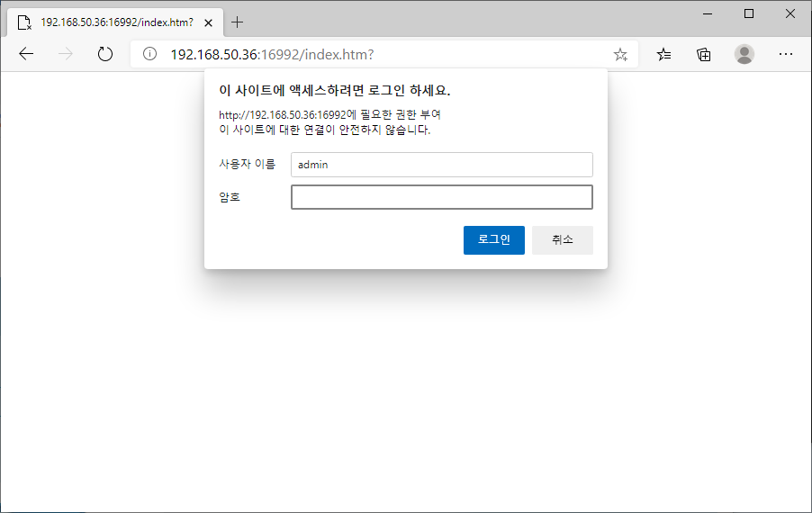Open a new browser tab
The height and width of the screenshot is (513, 812).
pyautogui.click(x=237, y=22)
